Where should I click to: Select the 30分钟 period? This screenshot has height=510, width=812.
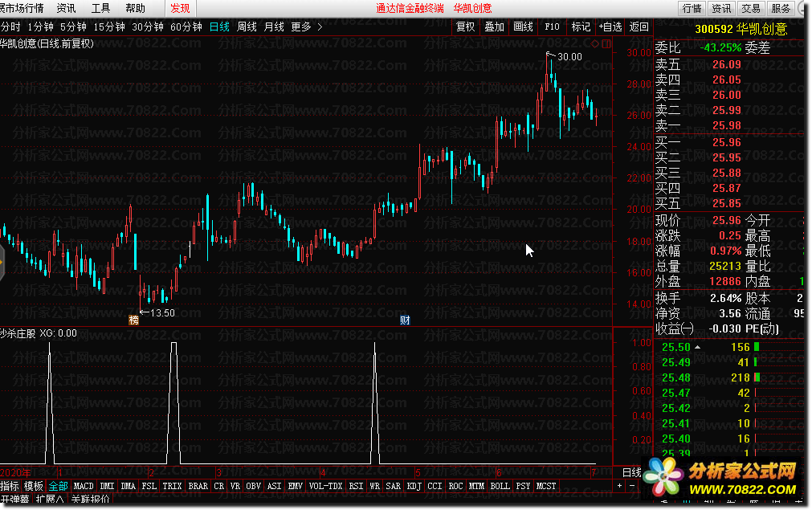(148, 27)
